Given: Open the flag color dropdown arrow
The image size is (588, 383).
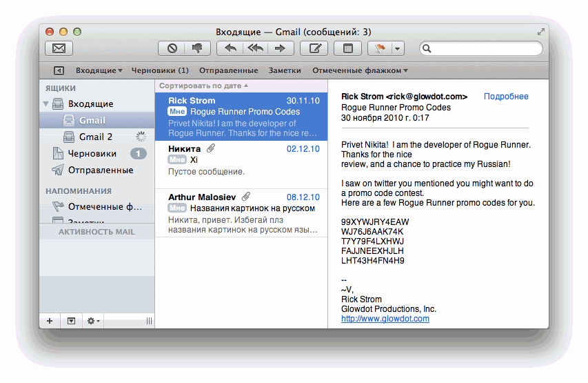Looking at the screenshot, I should (398, 48).
